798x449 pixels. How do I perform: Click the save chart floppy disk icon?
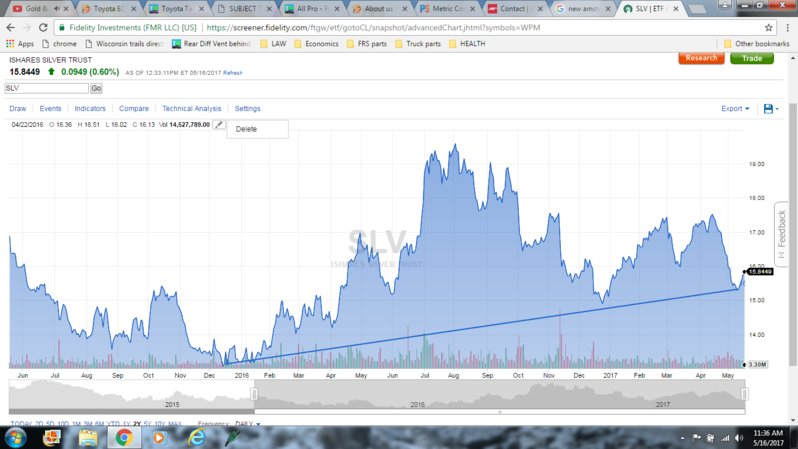click(768, 108)
